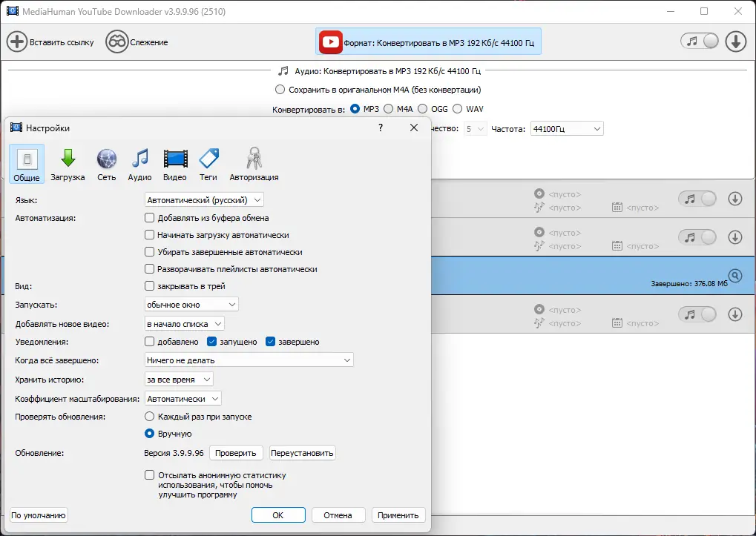The height and width of the screenshot is (536, 756).
Task: Click the calendar icon in last row
Action: 617,322
